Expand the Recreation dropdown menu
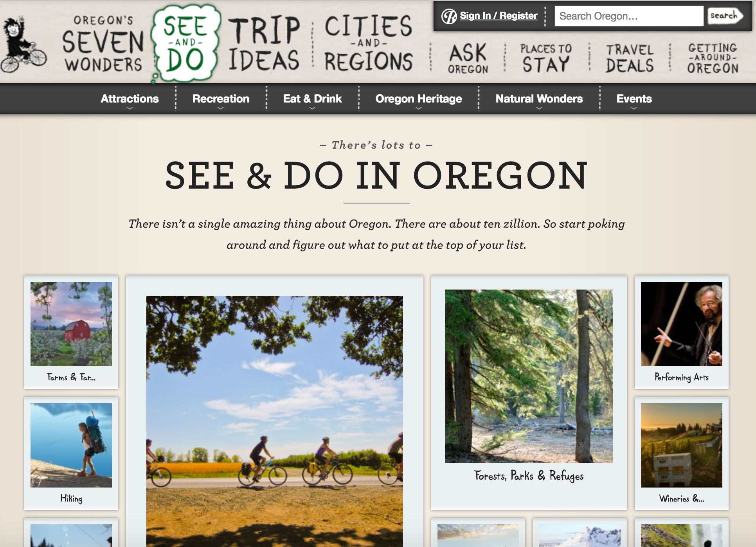 [x=221, y=99]
